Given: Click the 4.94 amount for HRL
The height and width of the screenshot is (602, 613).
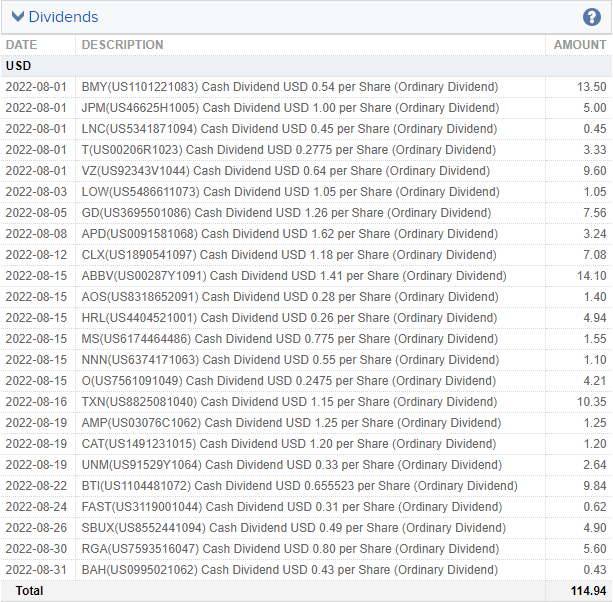Looking at the screenshot, I should 595,318.
